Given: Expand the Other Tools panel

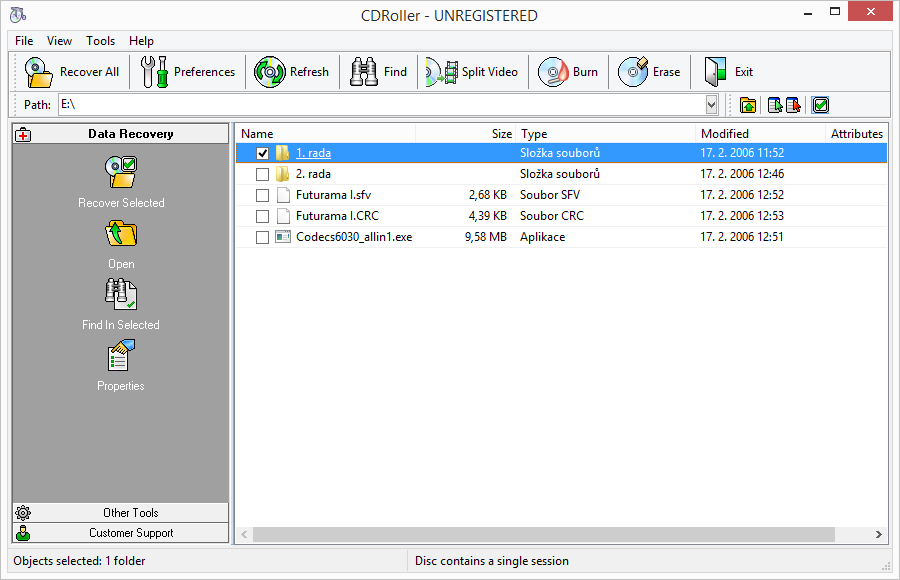Looking at the screenshot, I should point(121,513).
